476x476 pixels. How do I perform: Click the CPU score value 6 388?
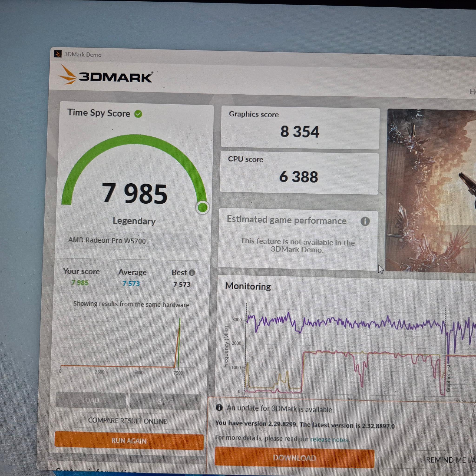(x=299, y=177)
